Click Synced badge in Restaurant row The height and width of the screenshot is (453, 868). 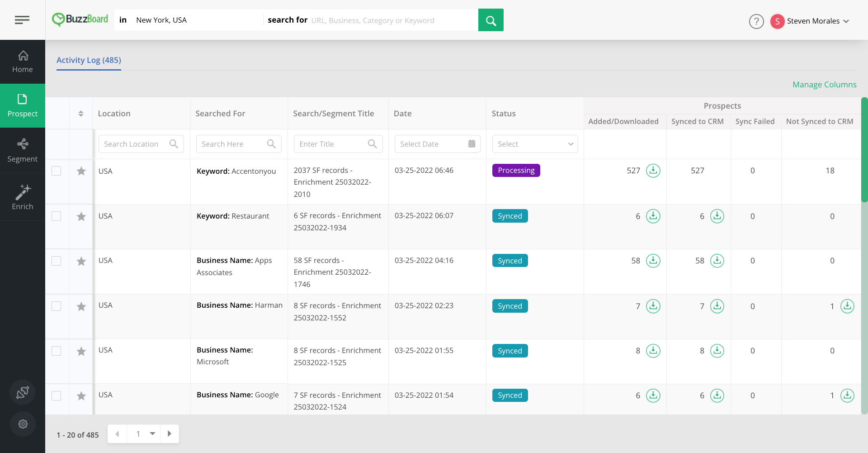pos(510,216)
